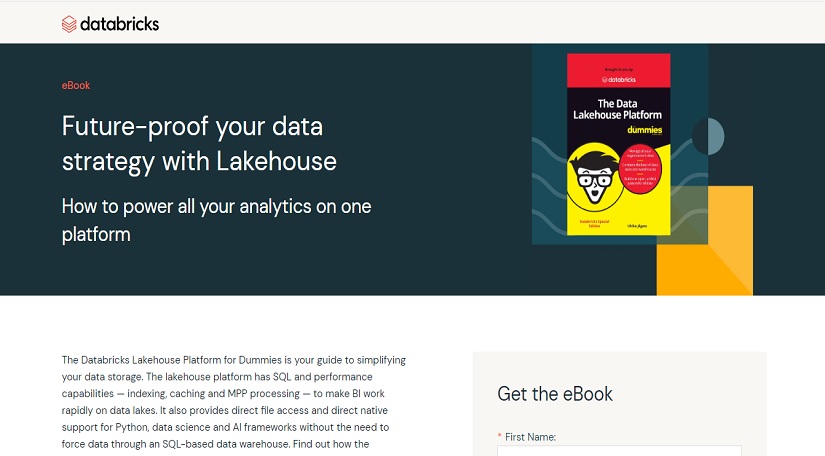The image size is (825, 456).
Task: Click the Get the eBook form heading
Action: (x=555, y=394)
